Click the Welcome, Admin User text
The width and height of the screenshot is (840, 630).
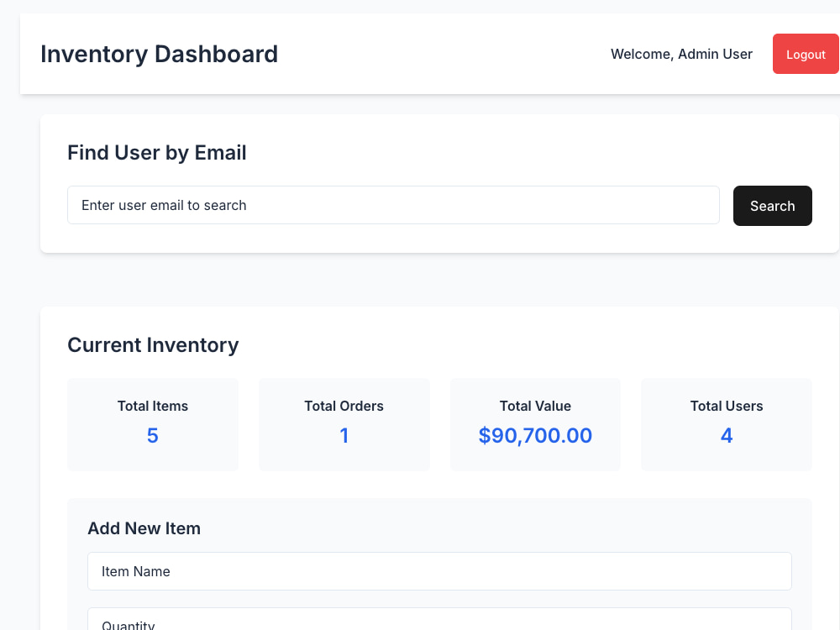click(681, 54)
